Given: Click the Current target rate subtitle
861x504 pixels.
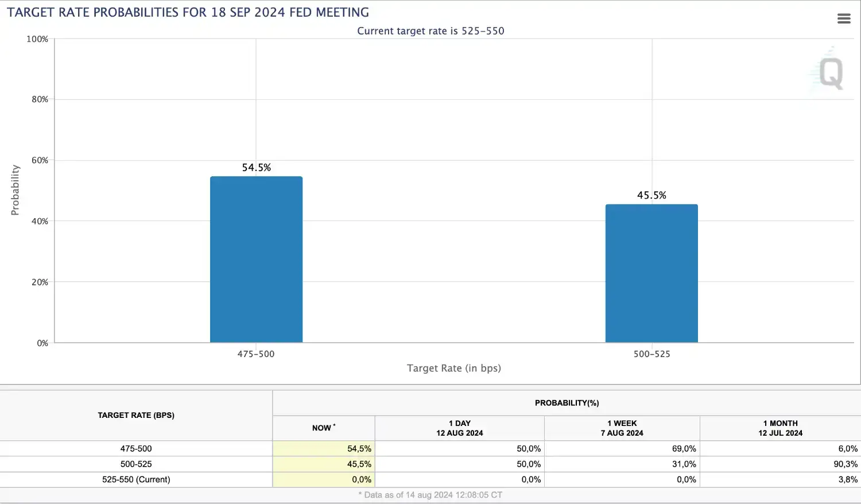Looking at the screenshot, I should click(430, 31).
